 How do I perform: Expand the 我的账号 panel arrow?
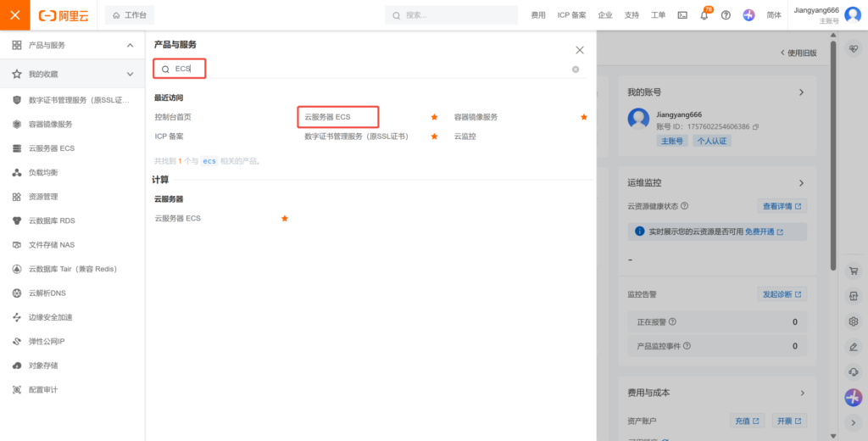click(x=801, y=92)
